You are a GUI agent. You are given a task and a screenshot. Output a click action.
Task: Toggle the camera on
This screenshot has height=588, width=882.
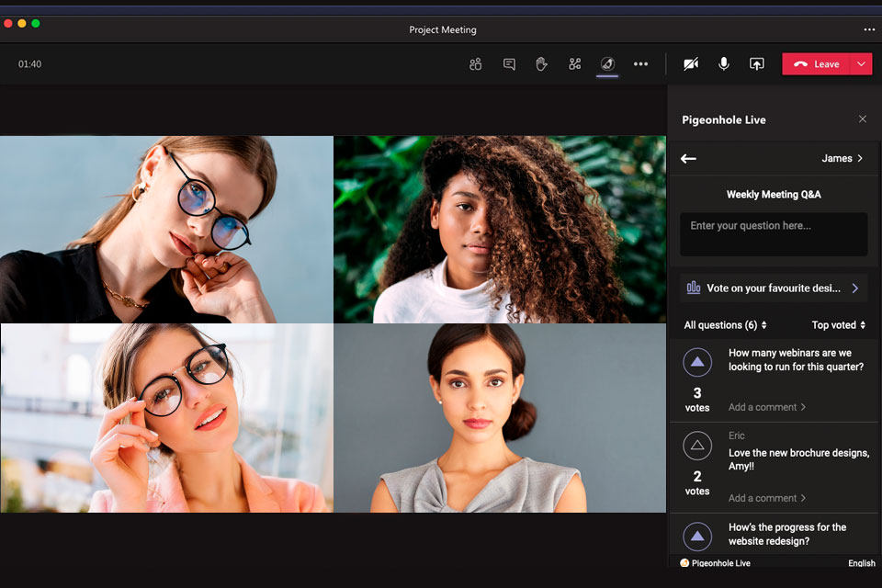coord(691,64)
